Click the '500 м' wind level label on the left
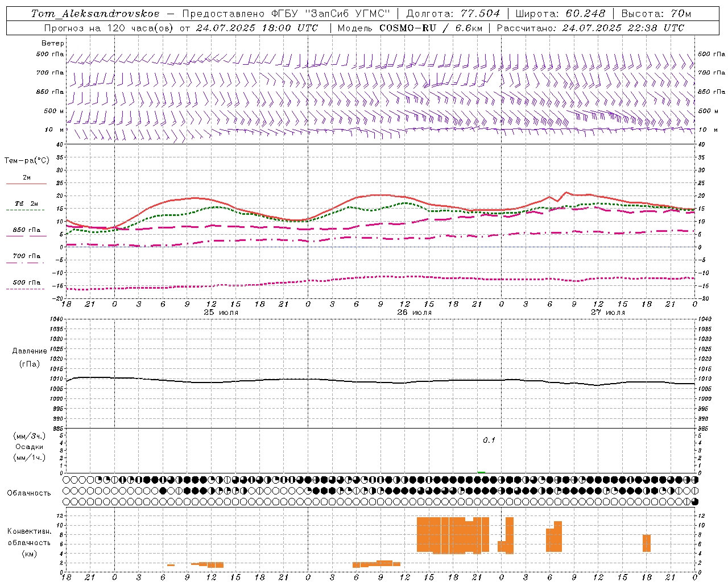Viewport: 728px width, 582px height. point(54,111)
